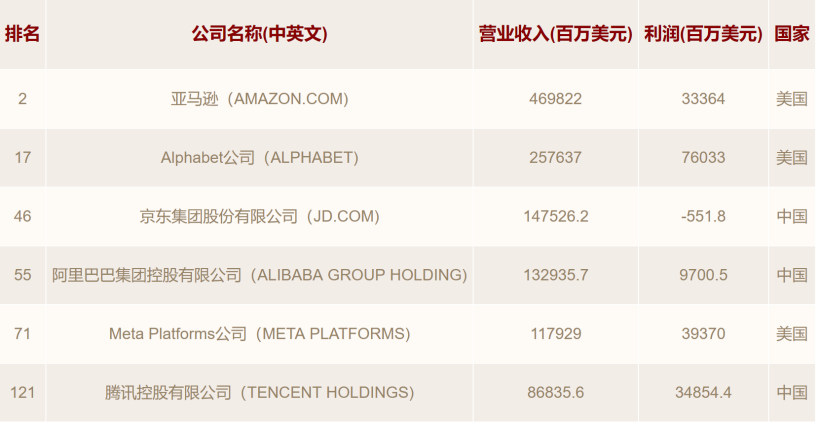Click Alphabet's profit value 76033
The image size is (819, 424).
[703, 157]
